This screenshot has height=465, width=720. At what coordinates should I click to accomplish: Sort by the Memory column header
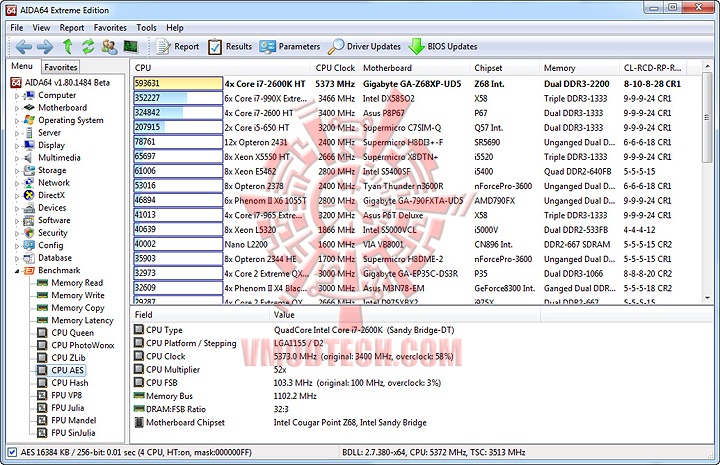(x=579, y=67)
